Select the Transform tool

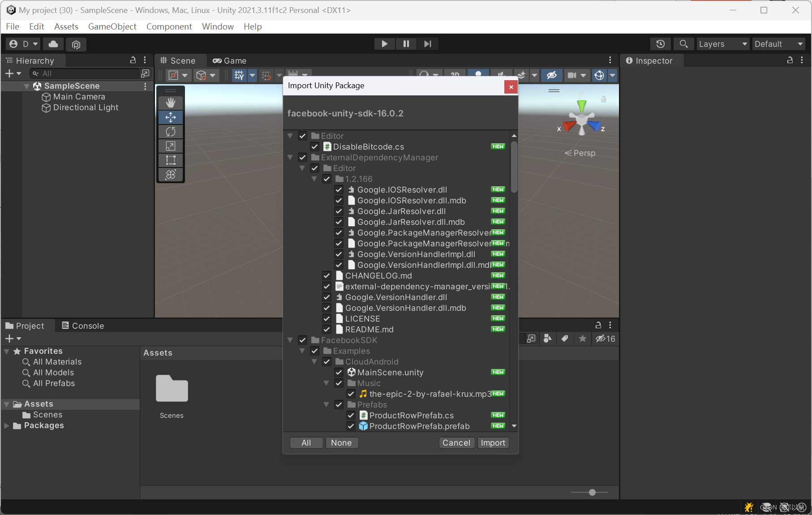(x=171, y=175)
